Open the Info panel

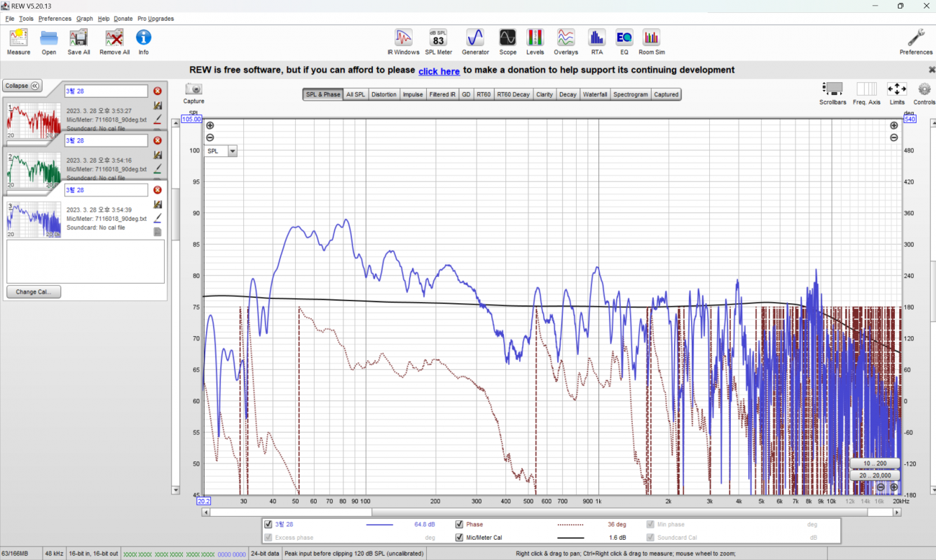click(143, 42)
